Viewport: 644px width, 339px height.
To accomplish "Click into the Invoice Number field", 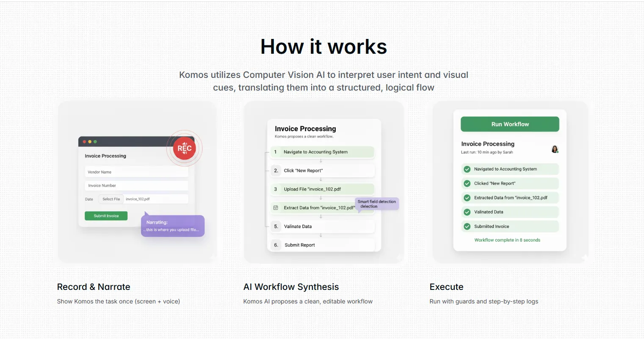I will click(136, 186).
